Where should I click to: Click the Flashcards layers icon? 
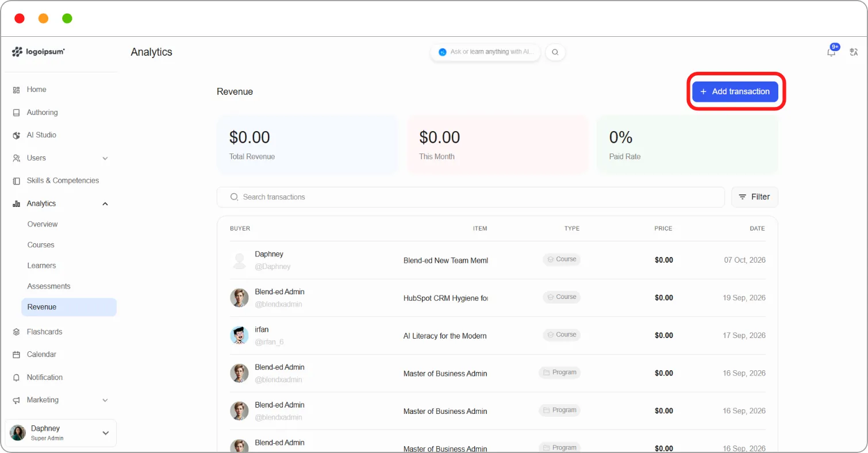[x=16, y=332]
